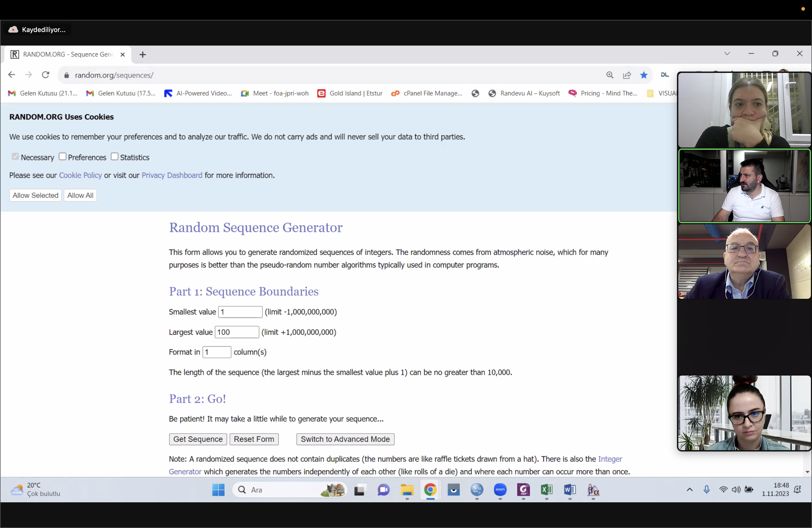812x528 pixels.
Task: Enable the Preferences cookie checkbox
Action: tap(62, 156)
